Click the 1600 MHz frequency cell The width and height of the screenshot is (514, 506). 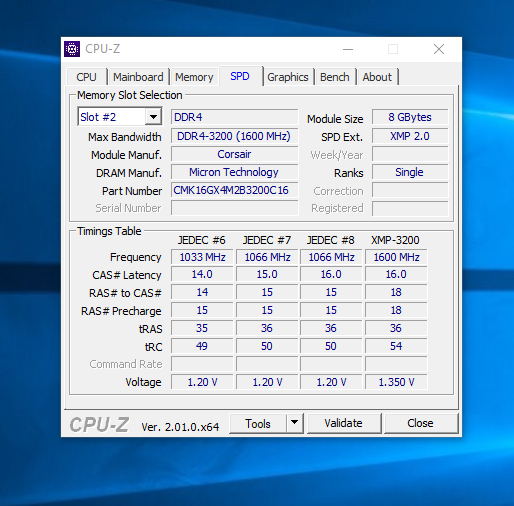[396, 257]
